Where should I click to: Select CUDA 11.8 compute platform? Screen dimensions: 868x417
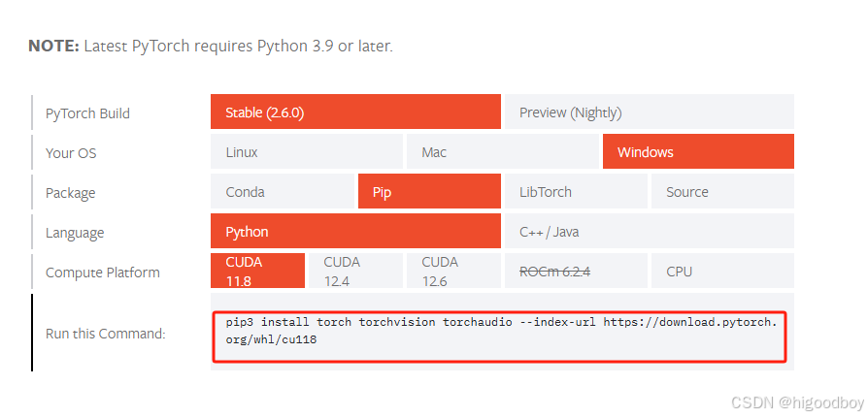(257, 271)
